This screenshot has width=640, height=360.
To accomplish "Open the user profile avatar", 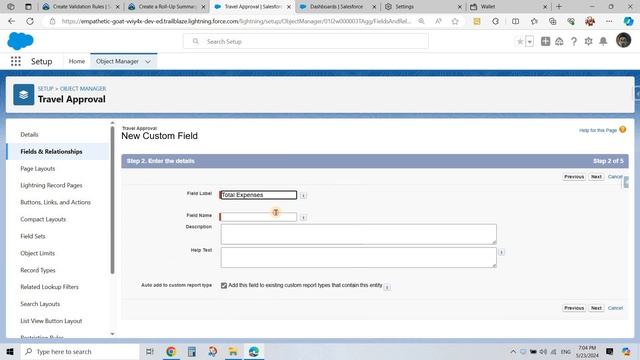I will [x=623, y=40].
